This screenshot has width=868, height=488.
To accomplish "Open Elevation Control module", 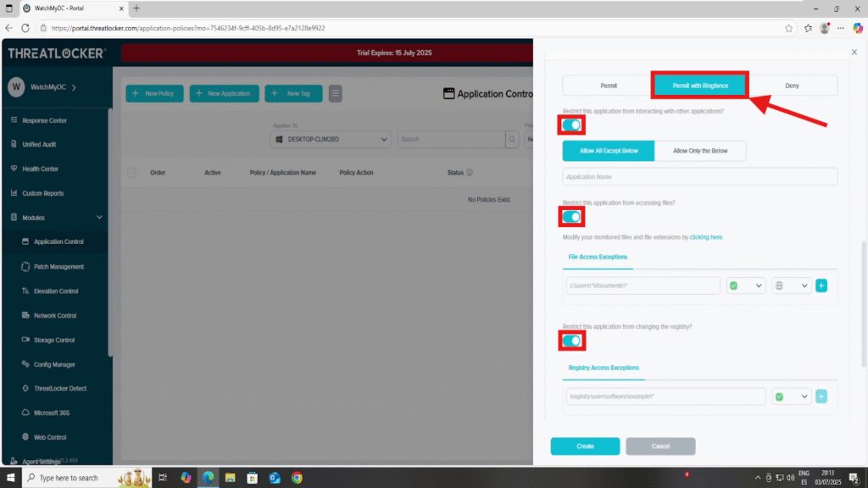I will tap(54, 291).
